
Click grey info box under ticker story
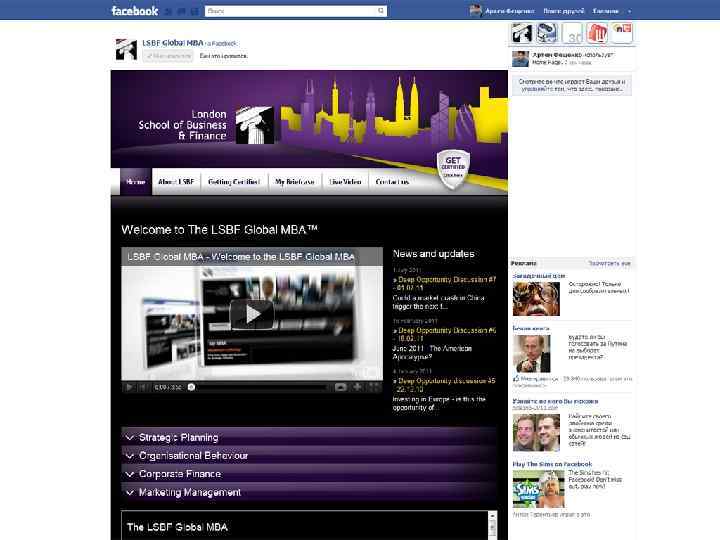572,85
